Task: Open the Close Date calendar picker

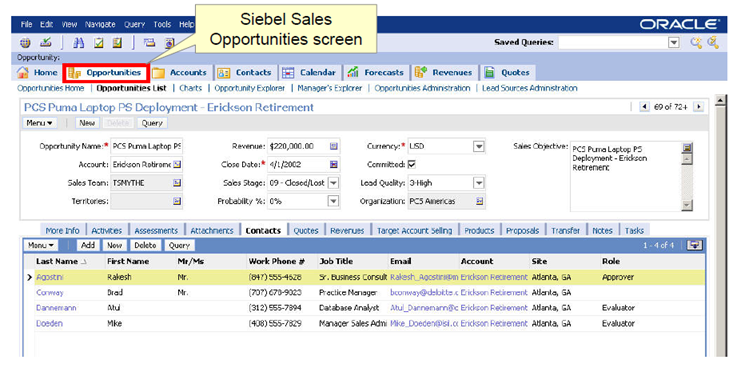Action: 333,165
